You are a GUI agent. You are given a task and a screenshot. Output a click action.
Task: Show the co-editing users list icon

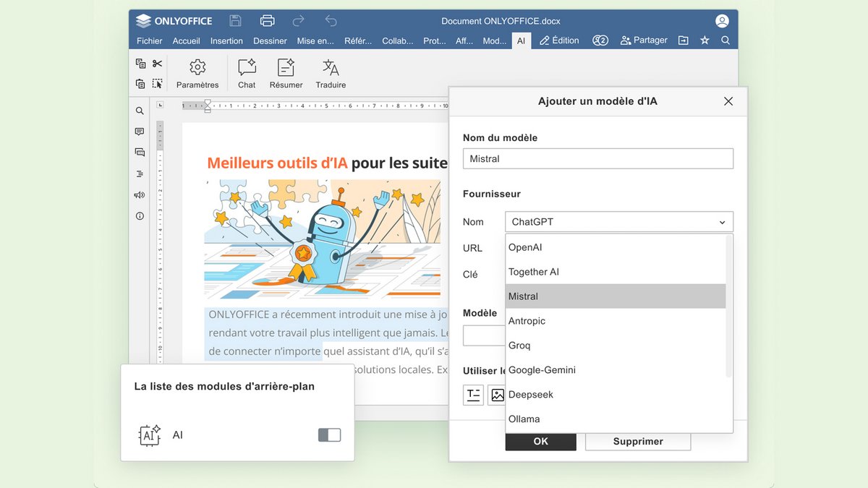coord(600,40)
